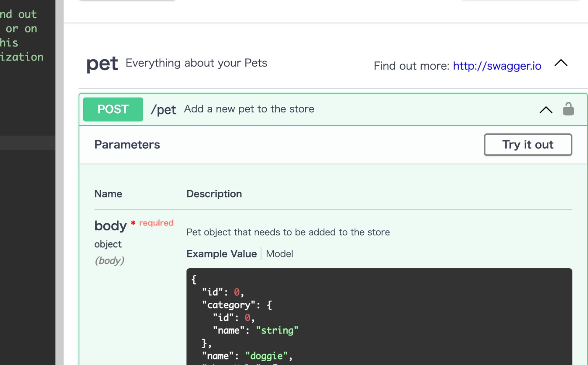Image resolution: width=588 pixels, height=365 pixels.
Task: Open the http://swagger.io link
Action: point(497,66)
